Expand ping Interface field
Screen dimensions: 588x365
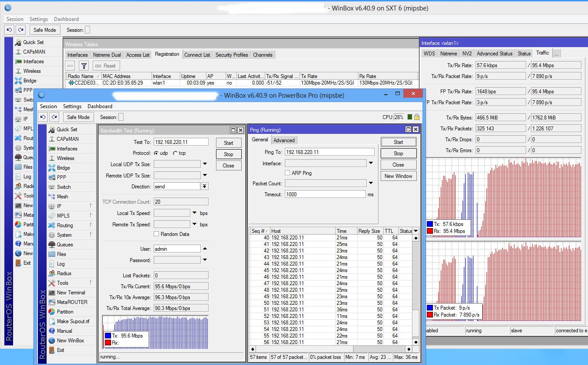371,163
